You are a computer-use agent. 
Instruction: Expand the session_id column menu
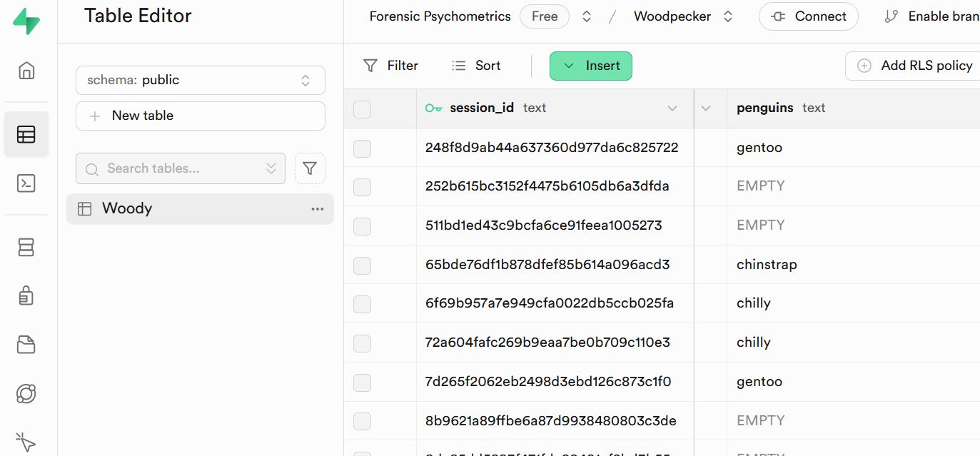click(672, 108)
